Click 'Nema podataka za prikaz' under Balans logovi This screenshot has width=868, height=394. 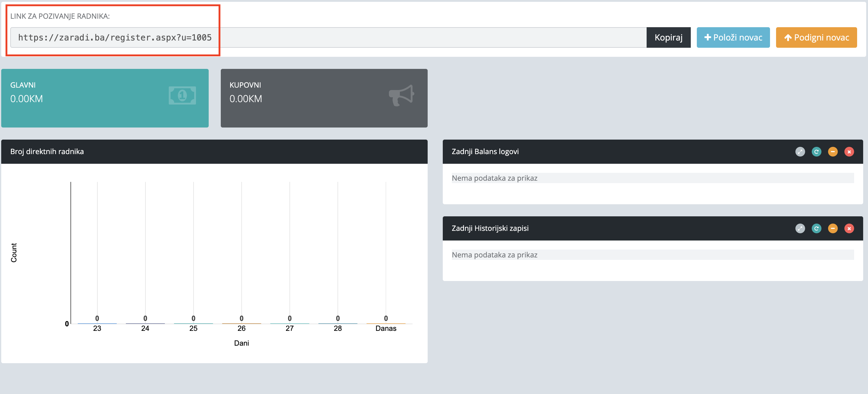pos(494,178)
